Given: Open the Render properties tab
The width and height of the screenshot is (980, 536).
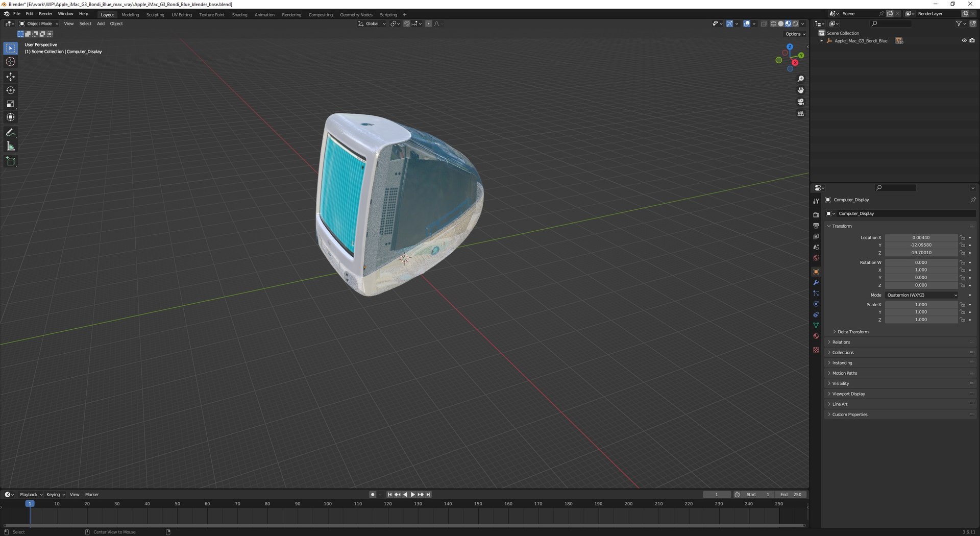Looking at the screenshot, I should pos(816,215).
